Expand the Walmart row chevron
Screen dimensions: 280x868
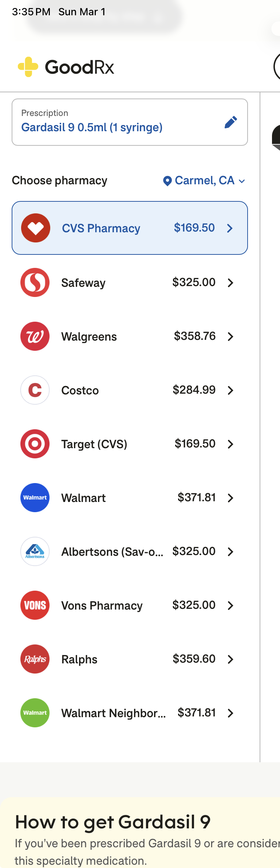click(x=230, y=498)
